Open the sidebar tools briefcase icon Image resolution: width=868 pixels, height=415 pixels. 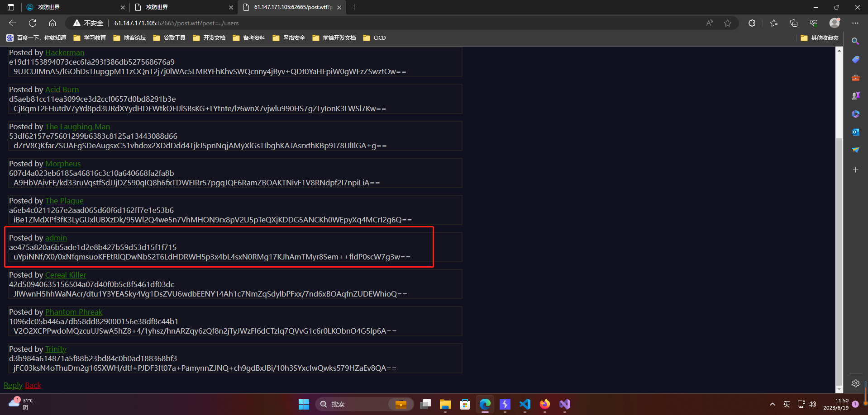(855, 78)
